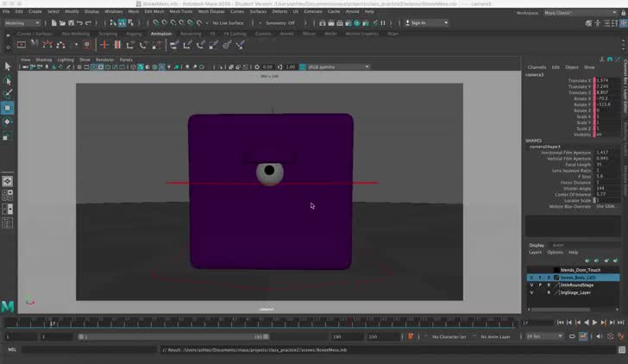Toggle R display type of littleRoundStage layer
Image resolution: width=628 pixels, height=364 pixels.
549,286
